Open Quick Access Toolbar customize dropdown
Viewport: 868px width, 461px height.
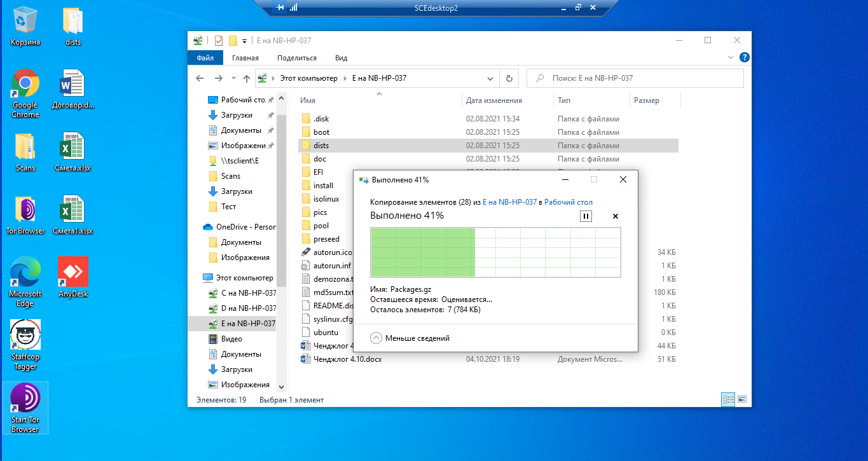point(244,41)
